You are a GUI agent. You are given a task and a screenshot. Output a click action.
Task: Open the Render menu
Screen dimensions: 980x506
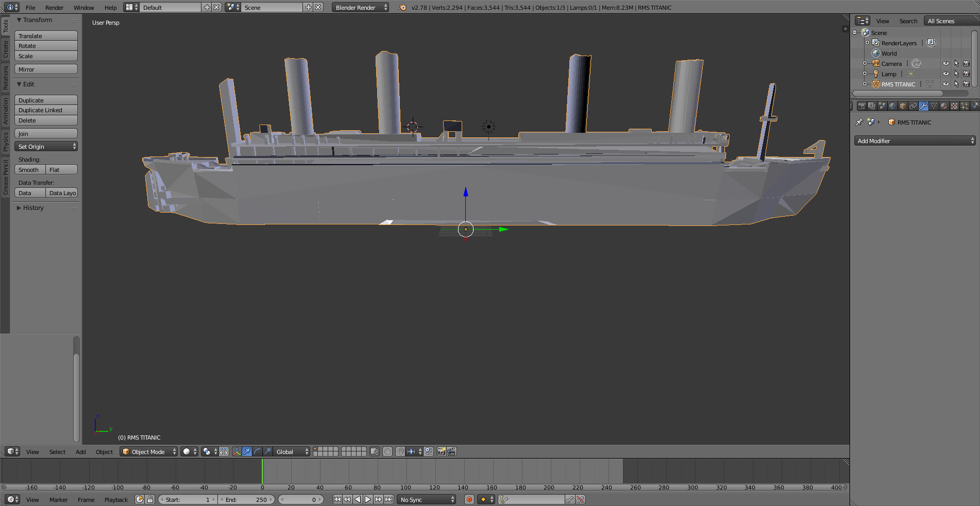(x=54, y=8)
